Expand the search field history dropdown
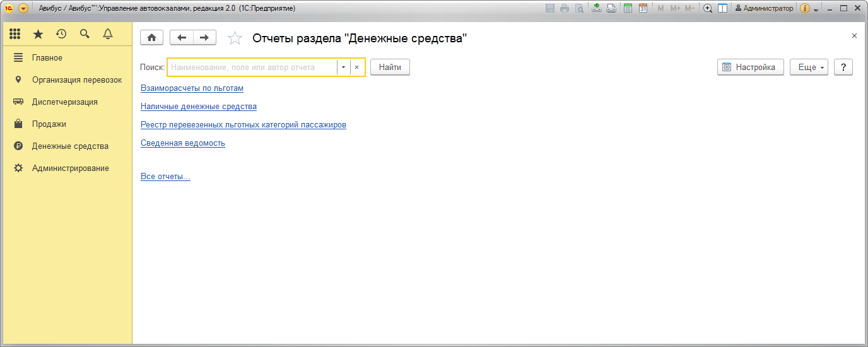 tap(343, 68)
